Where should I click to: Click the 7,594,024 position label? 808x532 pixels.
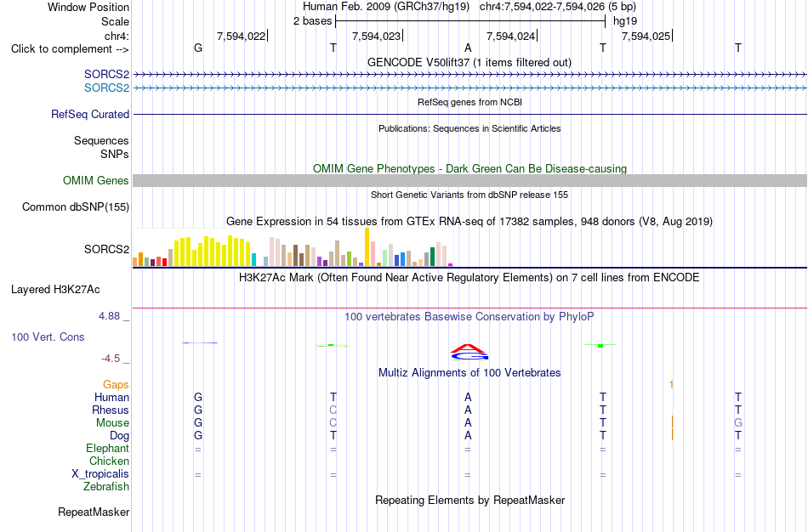[510, 36]
